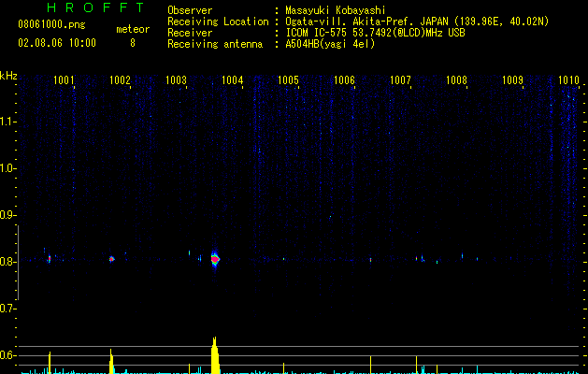The width and height of the screenshot is (588, 374).
Task: Click the HROFFT title text
Action: [x=96, y=7]
